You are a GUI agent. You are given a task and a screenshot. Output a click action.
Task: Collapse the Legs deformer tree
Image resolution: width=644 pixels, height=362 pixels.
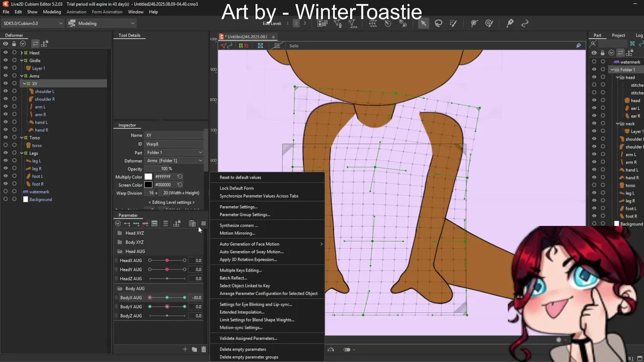(21, 153)
